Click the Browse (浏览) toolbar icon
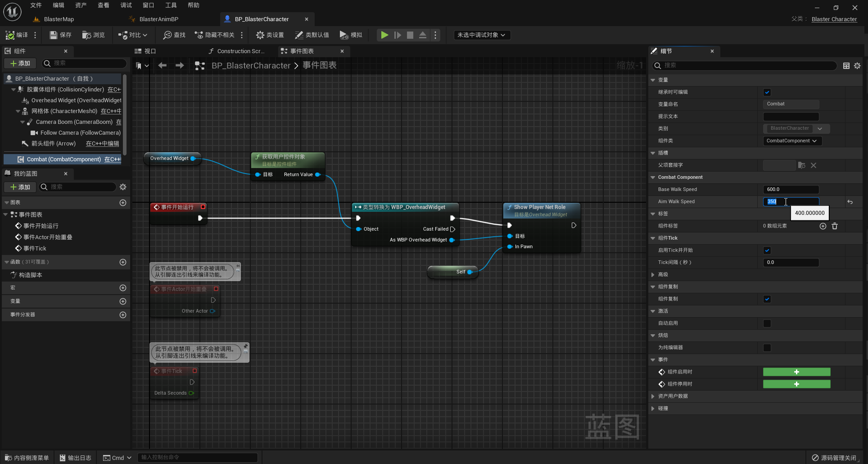 tap(93, 35)
